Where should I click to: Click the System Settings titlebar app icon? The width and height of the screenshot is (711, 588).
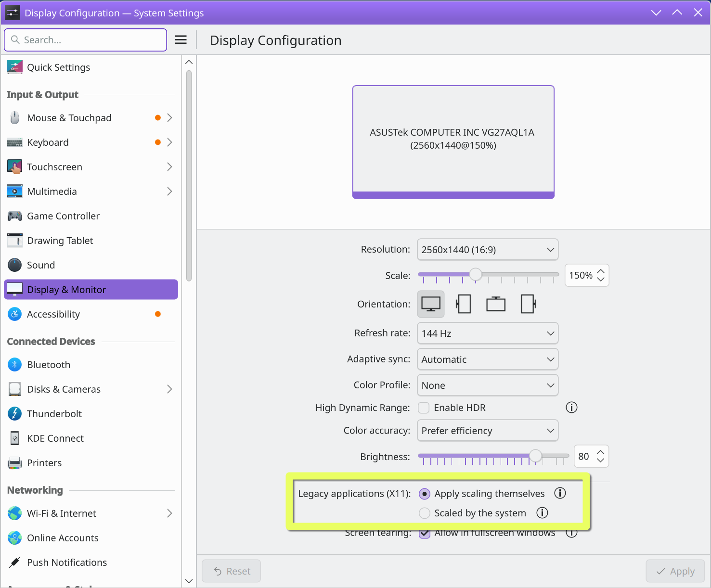pos(13,13)
